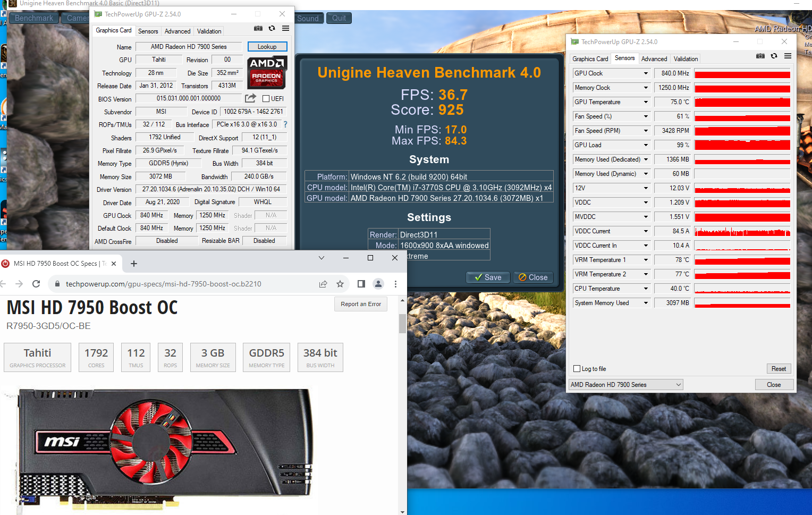
Task: Click the Benchmark button in Heaven
Action: click(34, 18)
